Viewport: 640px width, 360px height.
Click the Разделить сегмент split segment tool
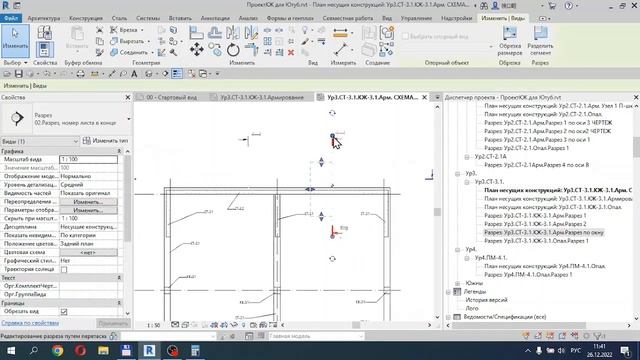[540, 41]
